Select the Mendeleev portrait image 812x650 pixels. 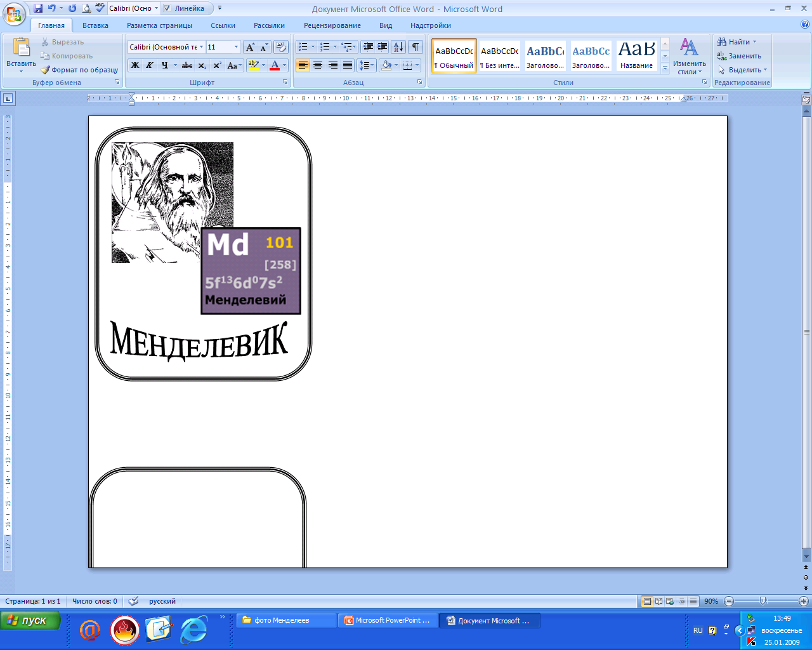click(x=173, y=202)
